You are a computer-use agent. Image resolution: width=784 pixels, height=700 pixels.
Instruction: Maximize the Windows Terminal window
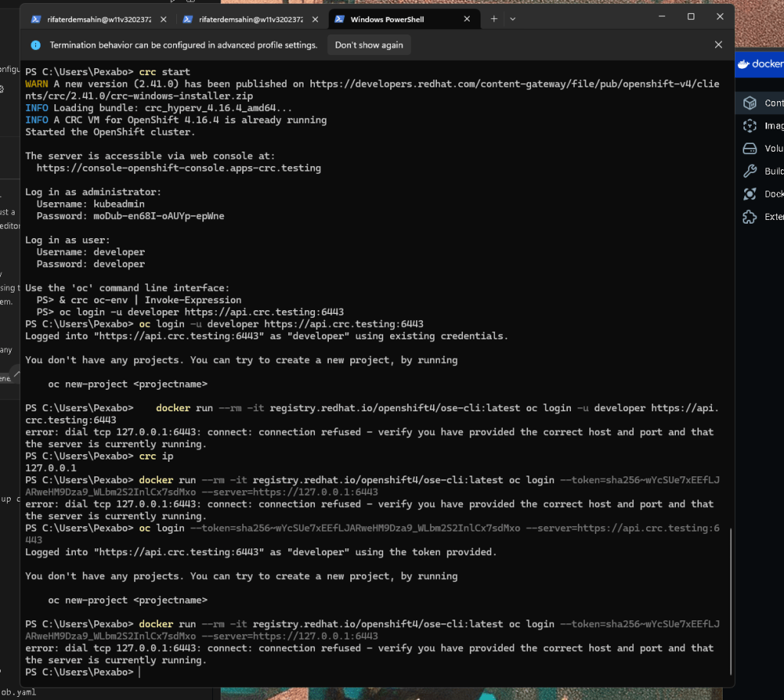point(691,17)
